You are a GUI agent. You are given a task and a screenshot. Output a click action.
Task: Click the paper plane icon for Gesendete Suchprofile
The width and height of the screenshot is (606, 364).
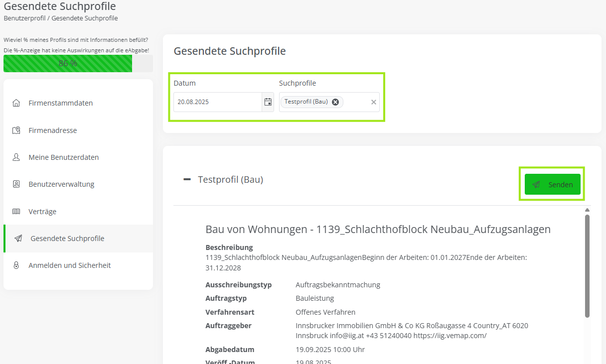click(18, 239)
